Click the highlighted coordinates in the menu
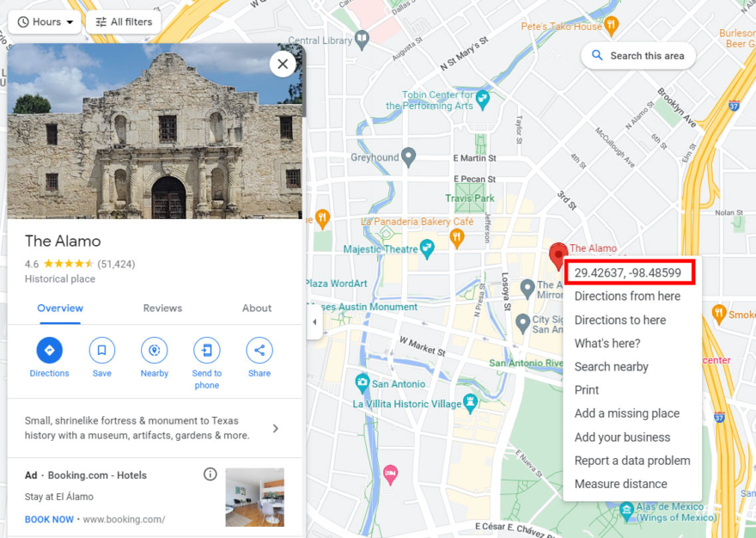Image resolution: width=756 pixels, height=538 pixels. (630, 272)
